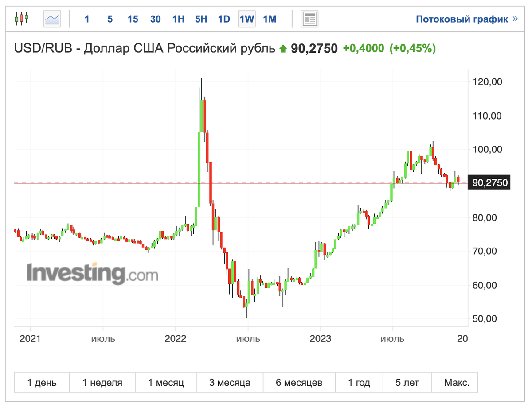Click the +0,4000 change value
Image resolution: width=532 pixels, height=407 pixels.
364,48
